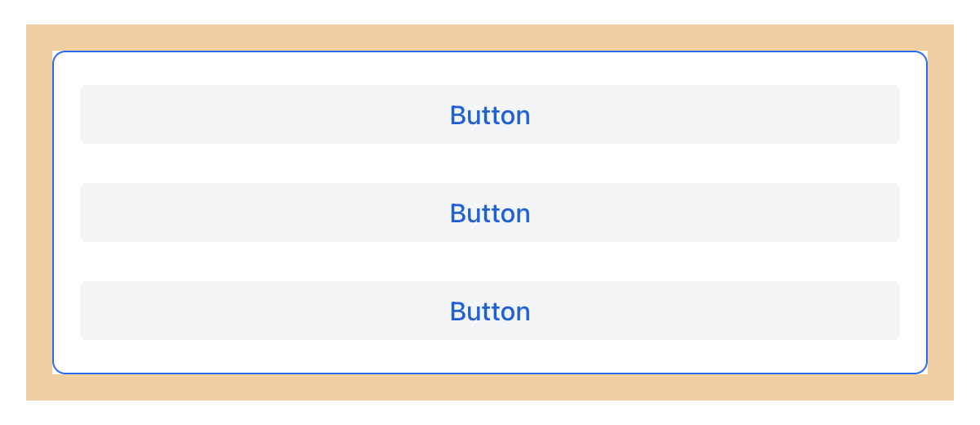Click the left end of the top button
The width and height of the screenshot is (980, 425).
[x=94, y=114]
